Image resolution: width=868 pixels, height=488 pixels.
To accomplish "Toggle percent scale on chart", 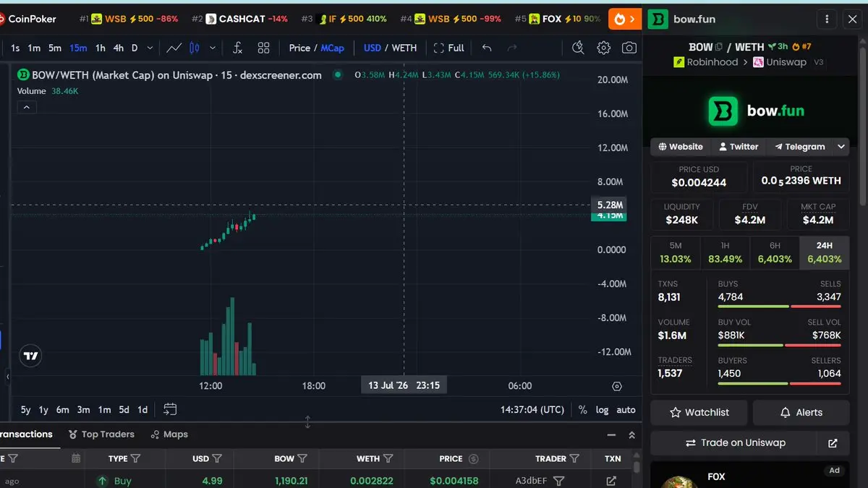I will 583,409.
